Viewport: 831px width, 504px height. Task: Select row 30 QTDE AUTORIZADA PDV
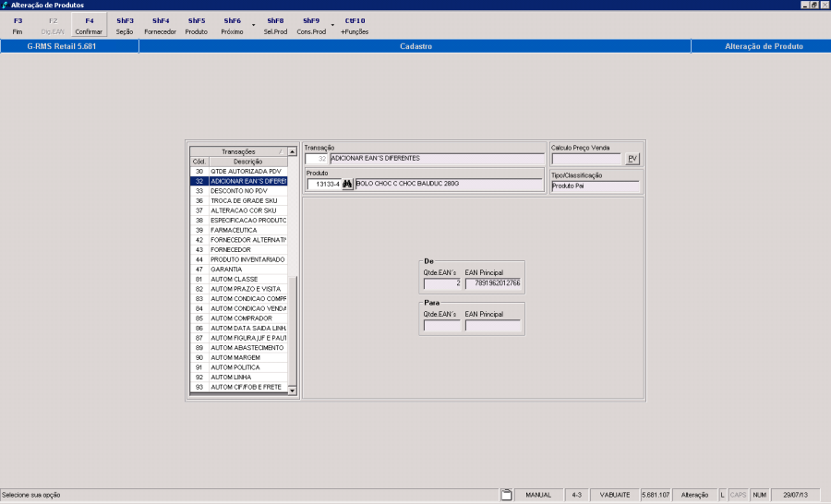click(238, 171)
